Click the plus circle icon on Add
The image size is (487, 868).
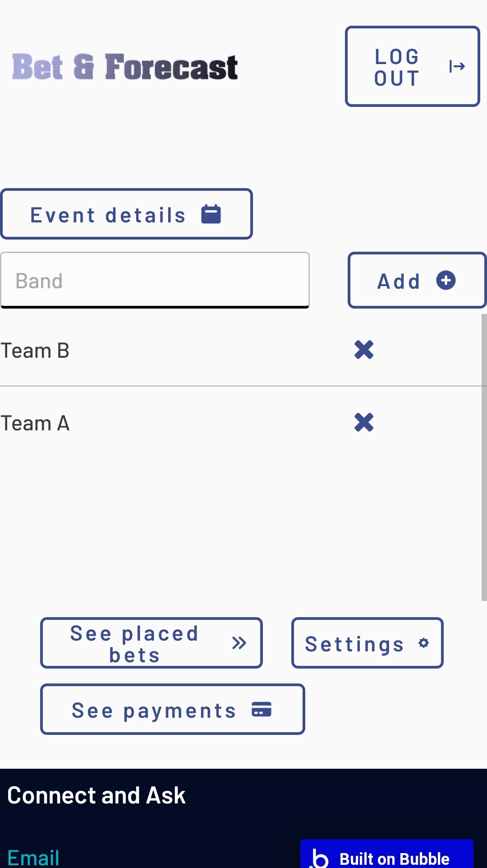446,280
